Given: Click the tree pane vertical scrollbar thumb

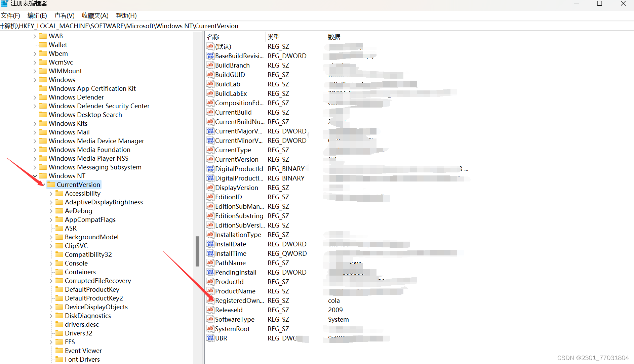Looking at the screenshot, I should [198, 251].
